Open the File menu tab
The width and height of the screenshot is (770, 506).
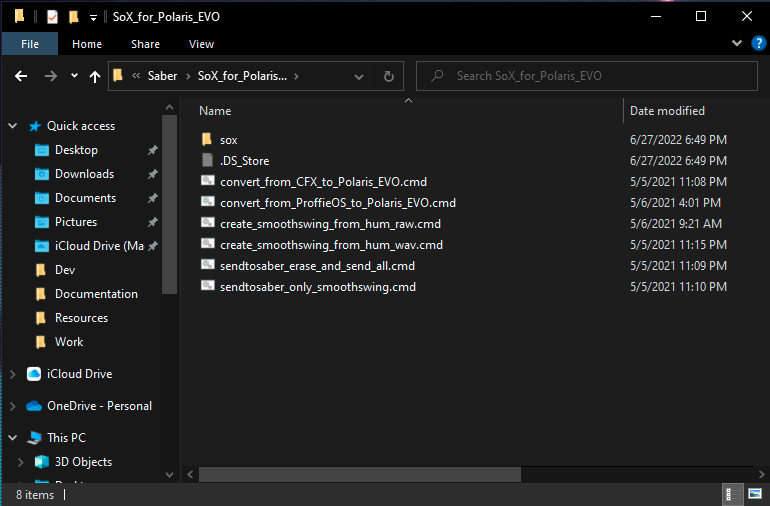coord(30,44)
